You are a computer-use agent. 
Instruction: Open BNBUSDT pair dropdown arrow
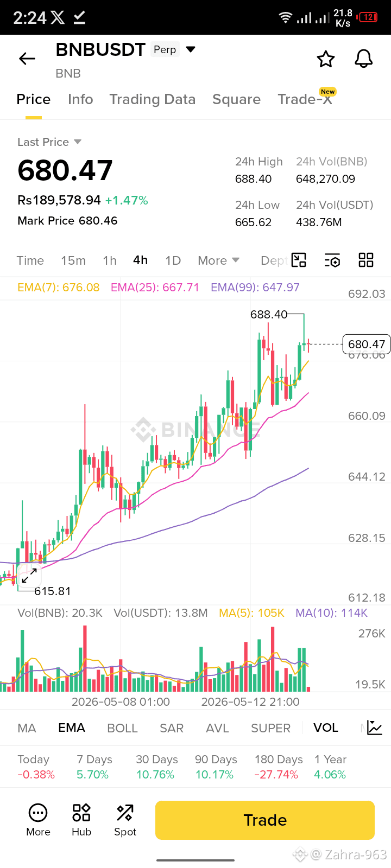(191, 49)
